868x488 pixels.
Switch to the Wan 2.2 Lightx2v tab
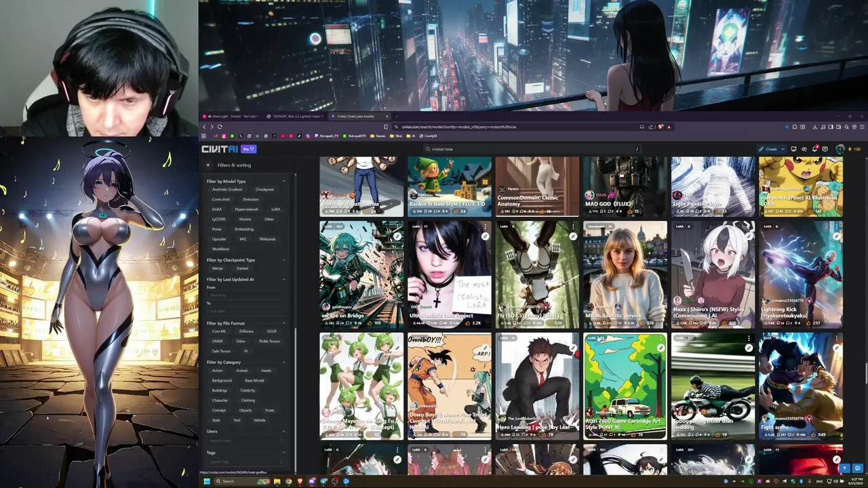pyautogui.click(x=294, y=117)
